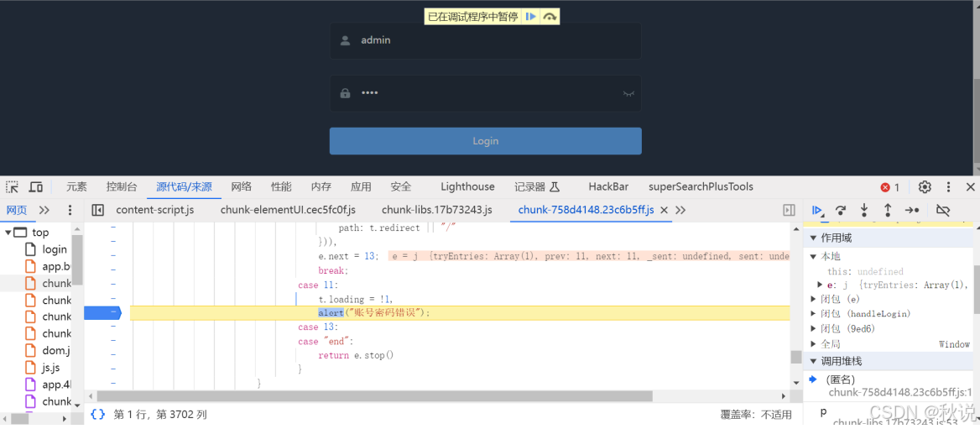
Task: Open the 记录器 tab
Action: (x=536, y=186)
